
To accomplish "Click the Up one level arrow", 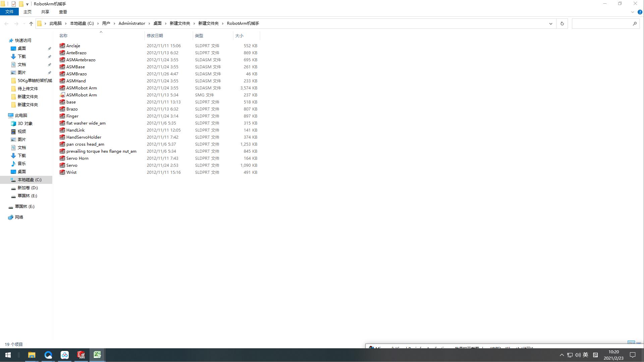I will click(x=31, y=23).
